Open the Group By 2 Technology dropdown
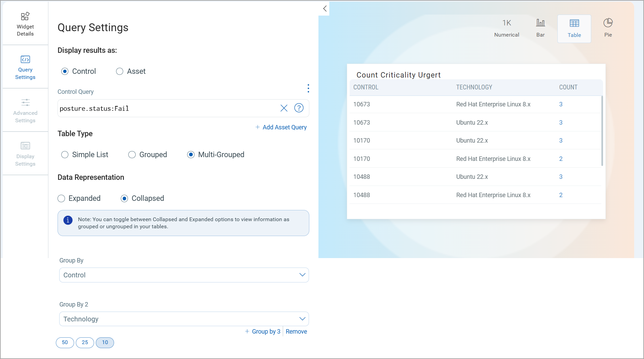This screenshot has height=359, width=644. [184, 319]
